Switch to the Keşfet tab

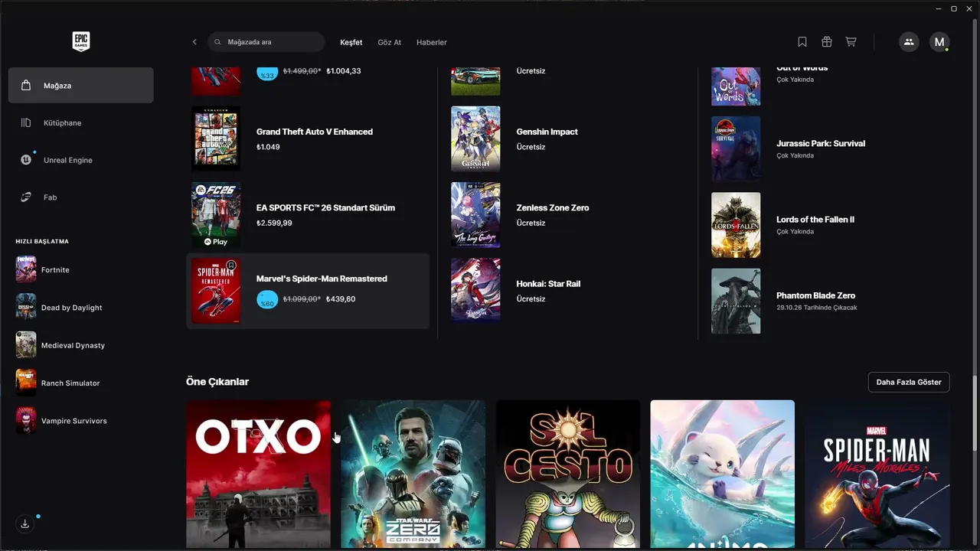tap(351, 42)
